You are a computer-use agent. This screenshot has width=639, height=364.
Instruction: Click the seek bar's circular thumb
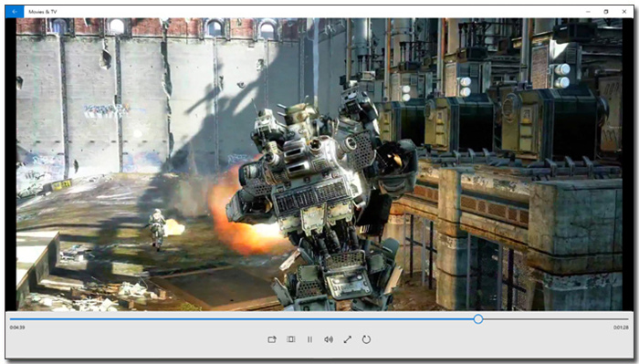pyautogui.click(x=478, y=319)
